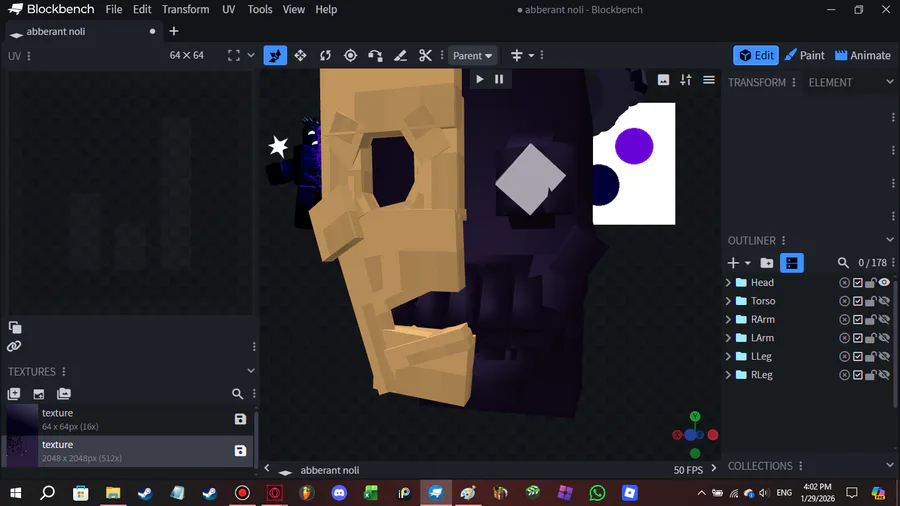
Task: Select the Rotate tool in toolbar
Action: click(325, 56)
